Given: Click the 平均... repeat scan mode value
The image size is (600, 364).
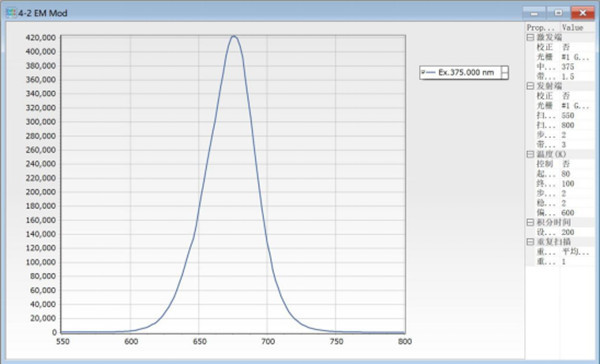Looking at the screenshot, I should 576,252.
